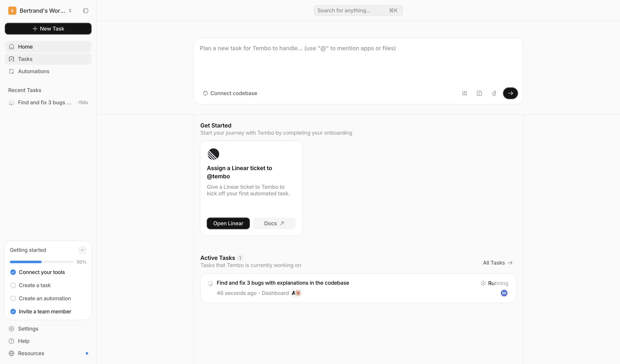
Task: Open the Automations page
Action: coord(48,71)
